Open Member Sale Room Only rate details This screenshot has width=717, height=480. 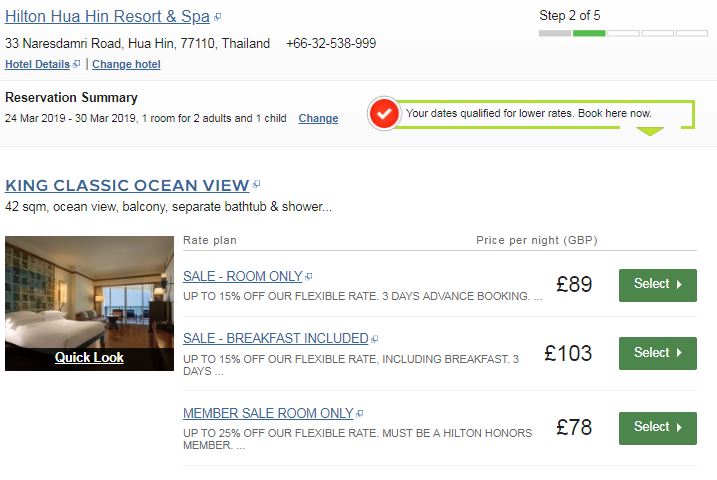pyautogui.click(x=268, y=414)
